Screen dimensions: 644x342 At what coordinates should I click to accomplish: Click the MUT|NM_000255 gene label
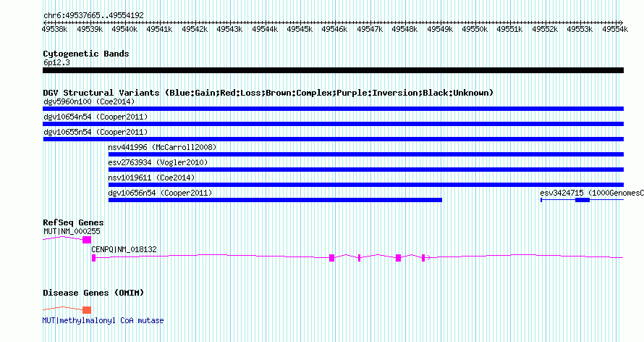click(x=72, y=231)
